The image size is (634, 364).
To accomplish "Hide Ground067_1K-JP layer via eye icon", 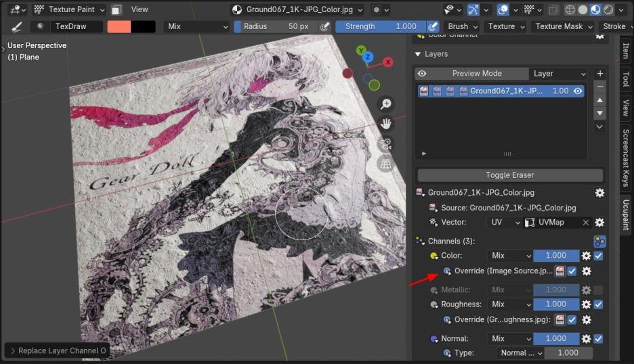I will 578,91.
